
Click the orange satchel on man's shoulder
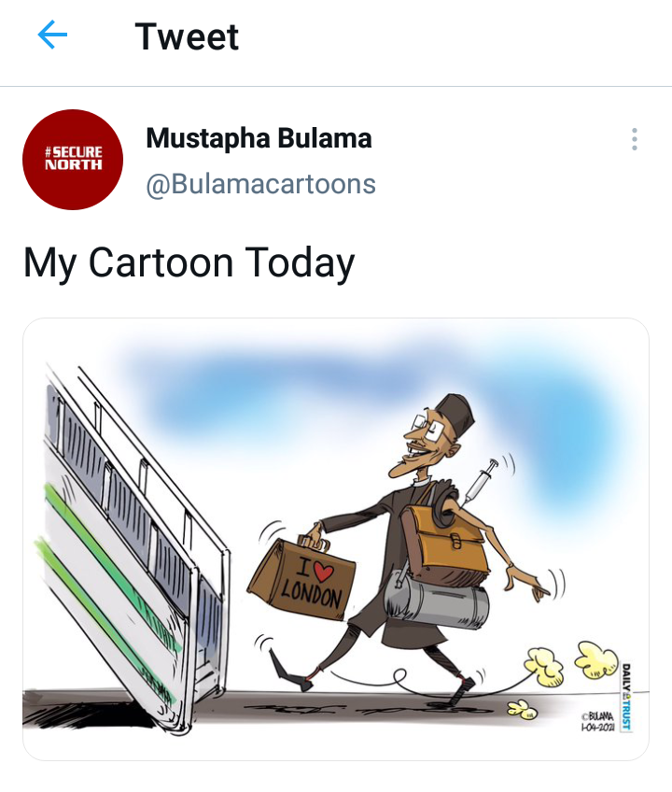pos(445,543)
